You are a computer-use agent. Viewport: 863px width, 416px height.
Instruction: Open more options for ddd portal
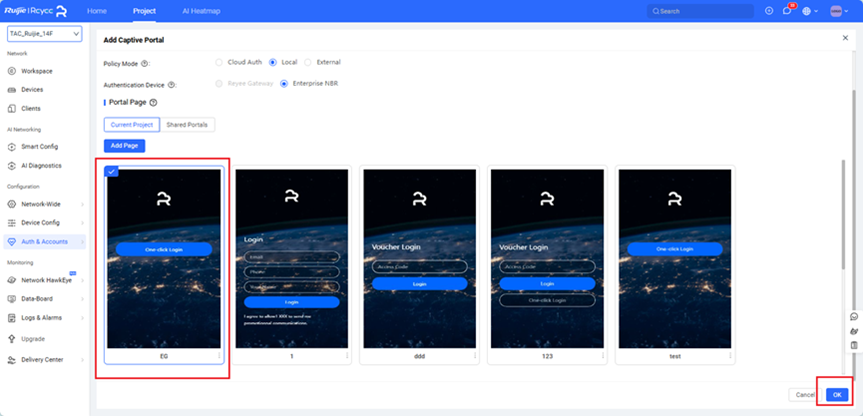(x=474, y=356)
